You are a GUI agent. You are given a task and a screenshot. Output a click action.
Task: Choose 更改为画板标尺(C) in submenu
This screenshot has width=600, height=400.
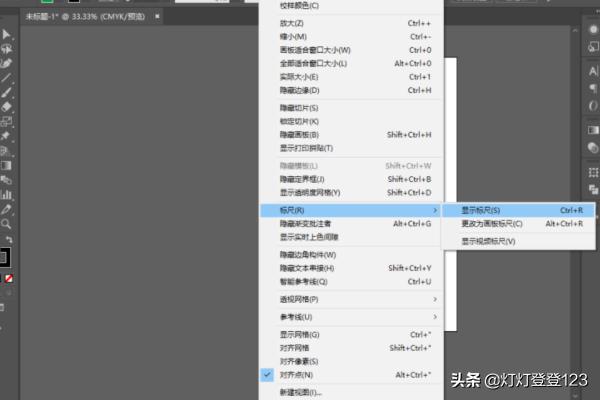pos(493,224)
